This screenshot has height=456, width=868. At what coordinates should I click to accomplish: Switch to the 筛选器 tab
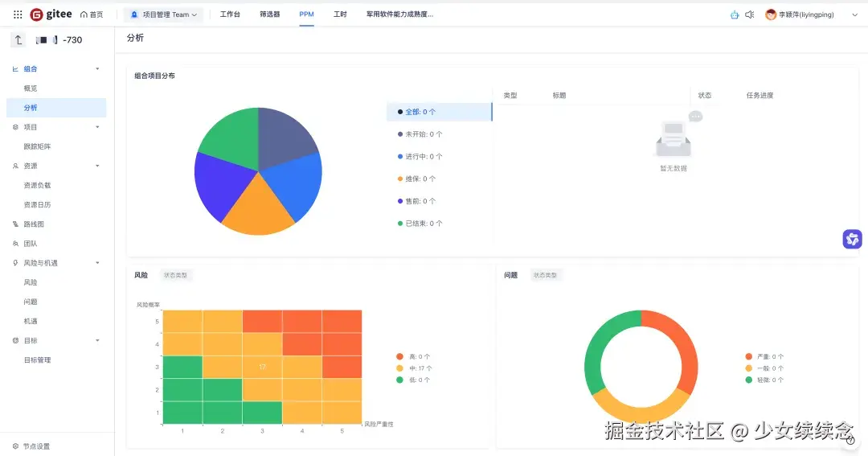[269, 14]
